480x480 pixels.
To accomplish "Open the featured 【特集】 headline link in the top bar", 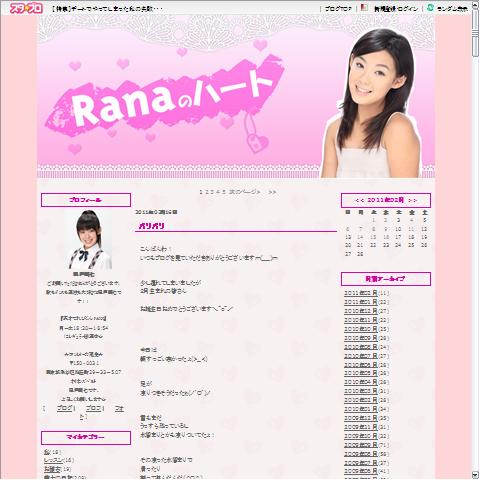I will pyautogui.click(x=108, y=9).
